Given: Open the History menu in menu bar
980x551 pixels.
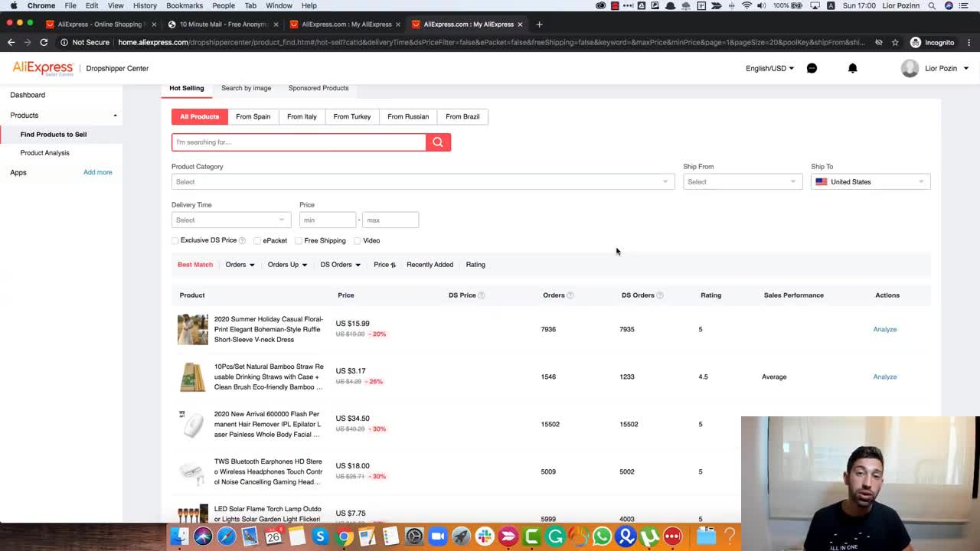Looking at the screenshot, I should click(x=145, y=5).
